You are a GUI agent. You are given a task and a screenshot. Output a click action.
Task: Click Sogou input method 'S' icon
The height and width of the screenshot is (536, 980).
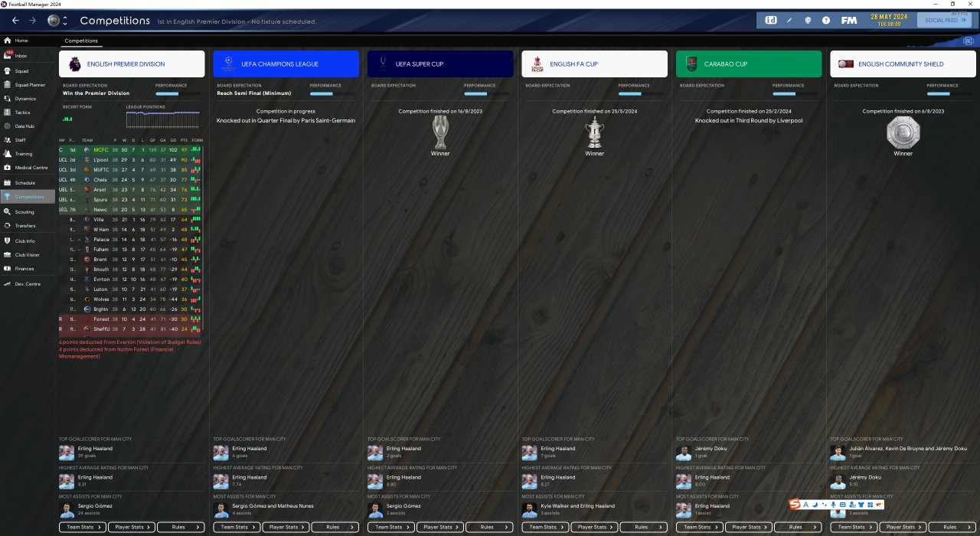click(x=795, y=505)
